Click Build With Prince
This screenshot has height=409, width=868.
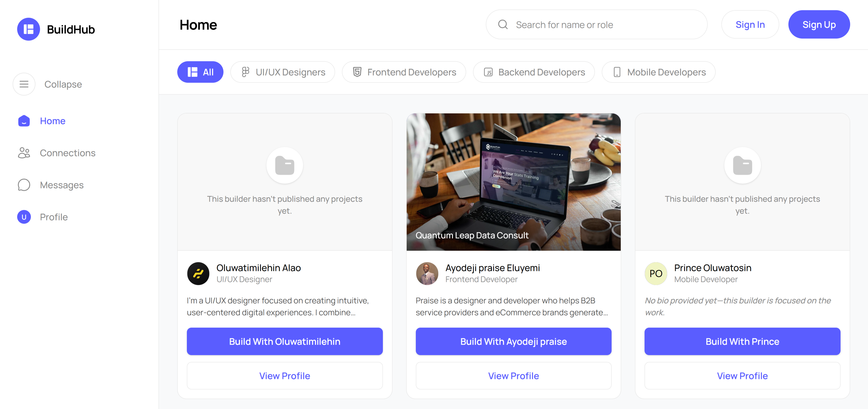pyautogui.click(x=742, y=341)
